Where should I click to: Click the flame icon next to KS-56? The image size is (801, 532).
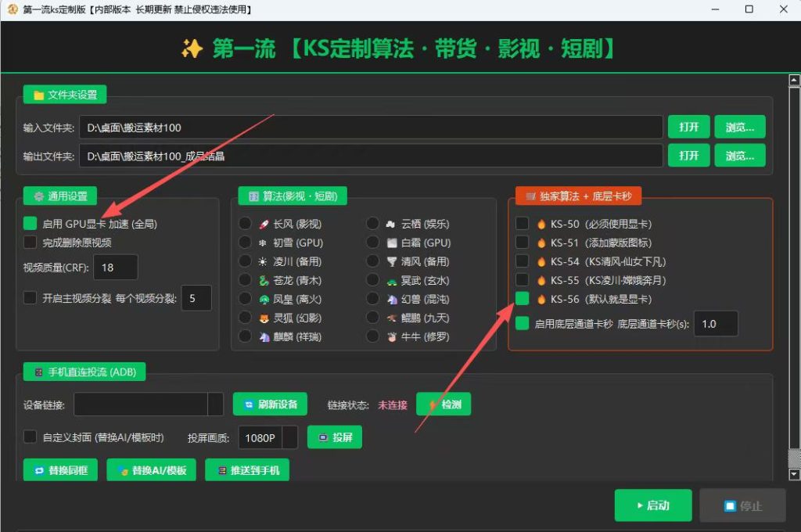541,300
